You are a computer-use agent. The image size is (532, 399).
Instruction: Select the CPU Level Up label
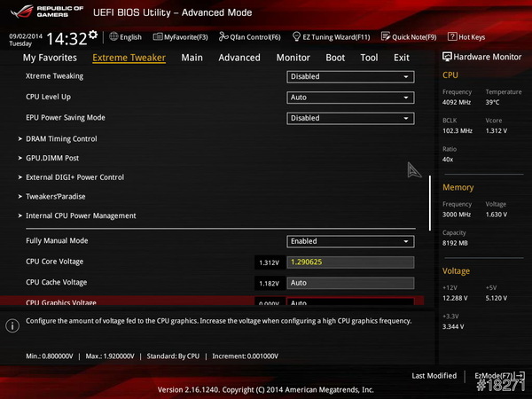tap(48, 97)
